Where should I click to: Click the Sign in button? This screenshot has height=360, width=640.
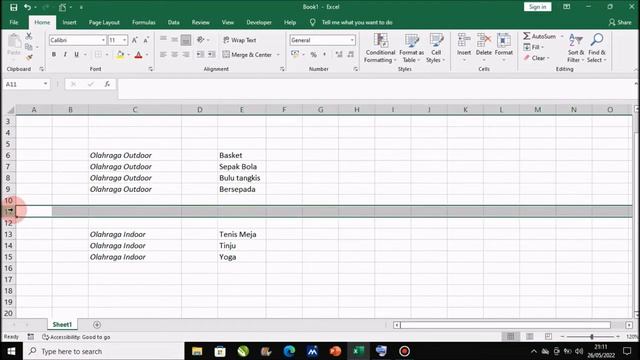tap(538, 7)
